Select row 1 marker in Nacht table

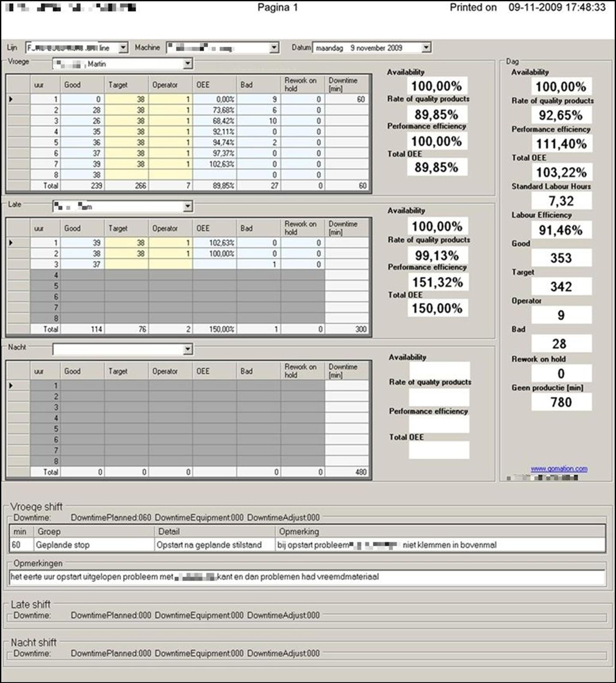pyautogui.click(x=18, y=386)
